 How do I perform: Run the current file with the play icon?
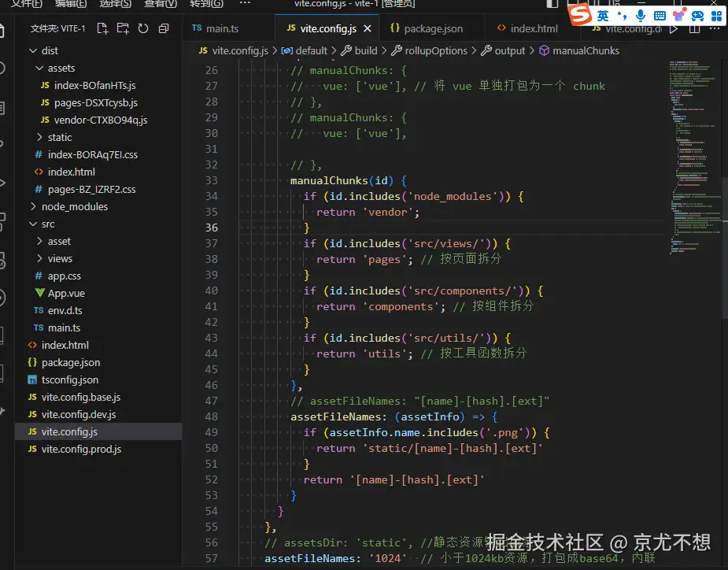click(674, 29)
